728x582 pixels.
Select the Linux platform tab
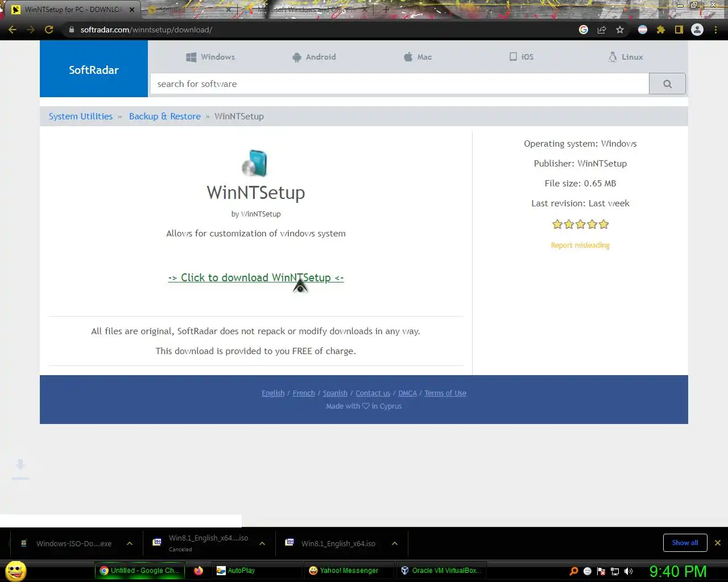pos(626,57)
